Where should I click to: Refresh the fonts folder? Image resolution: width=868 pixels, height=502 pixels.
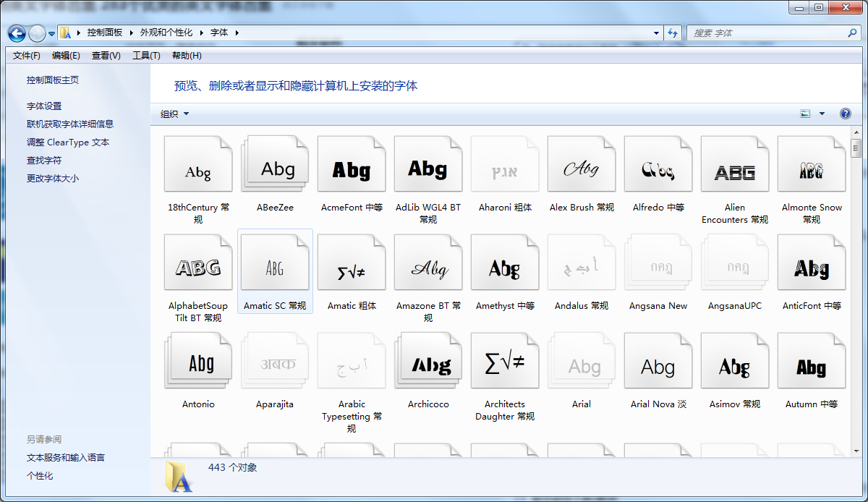click(x=673, y=33)
